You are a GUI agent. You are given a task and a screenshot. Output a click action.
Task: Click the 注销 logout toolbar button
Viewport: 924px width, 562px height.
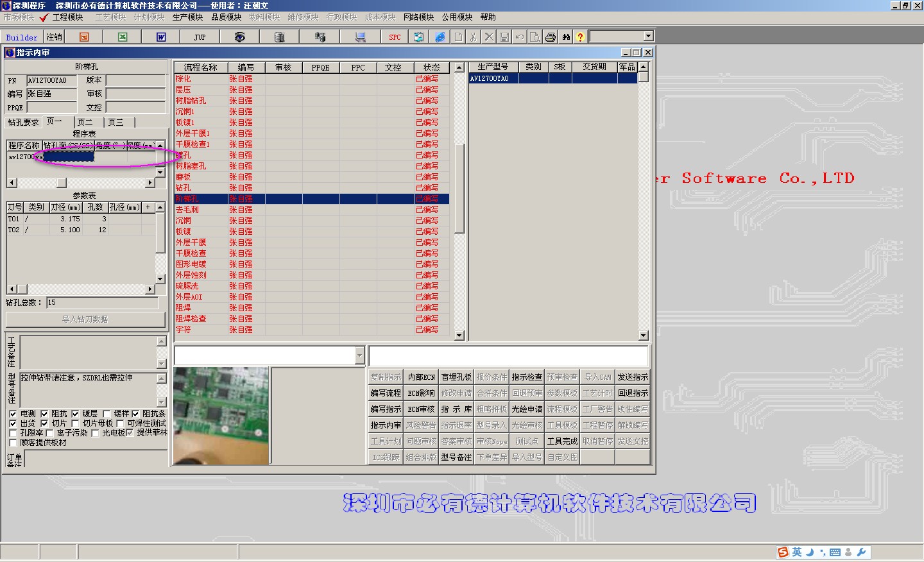click(x=55, y=37)
